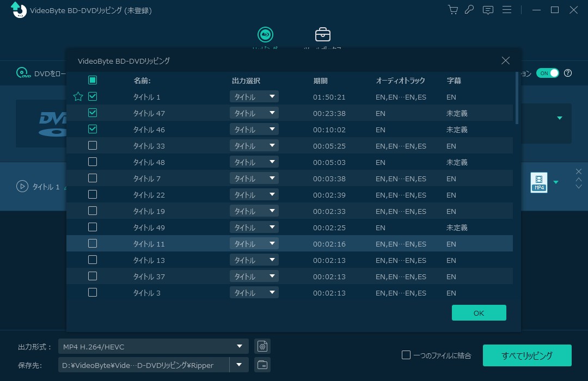Click OK to confirm title selection
The image size is (588, 381).
pos(479,313)
